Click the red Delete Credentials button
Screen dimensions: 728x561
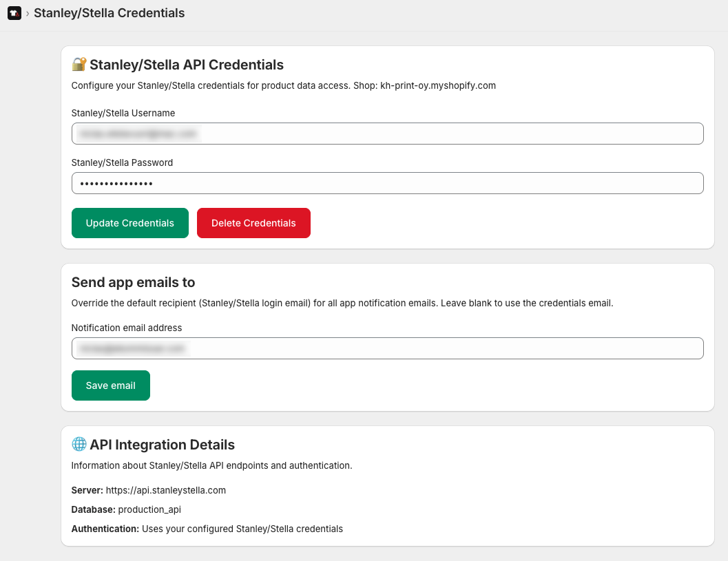(x=253, y=223)
